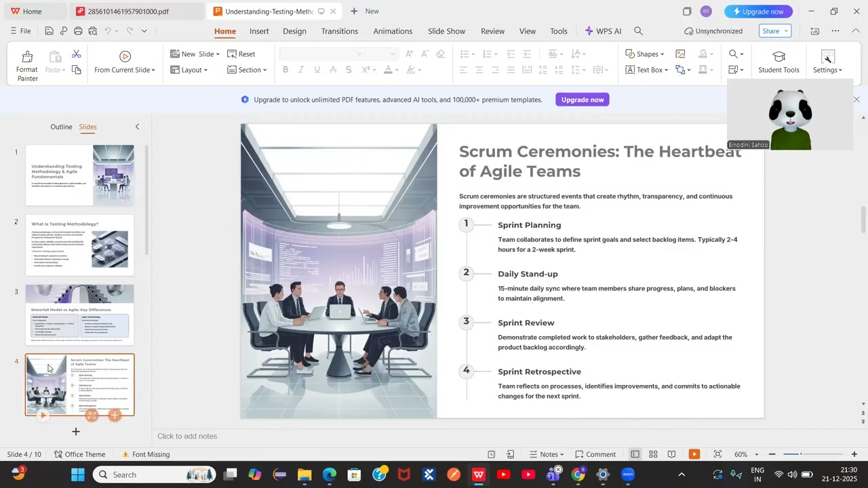Switch to the PDF document tab
The image size is (868, 488).
pos(138,12)
